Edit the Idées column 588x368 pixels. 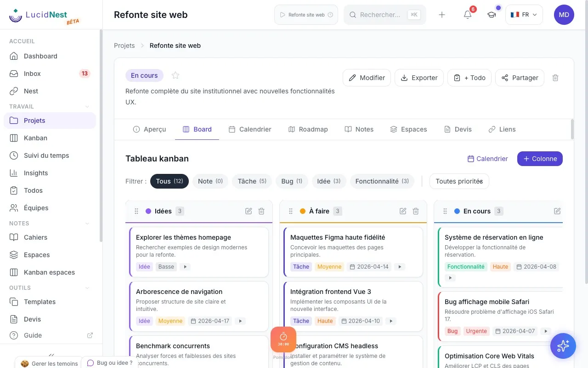click(249, 211)
